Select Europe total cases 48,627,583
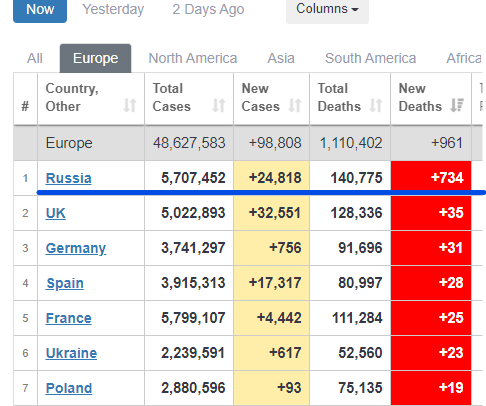The width and height of the screenshot is (486, 406). (x=189, y=143)
